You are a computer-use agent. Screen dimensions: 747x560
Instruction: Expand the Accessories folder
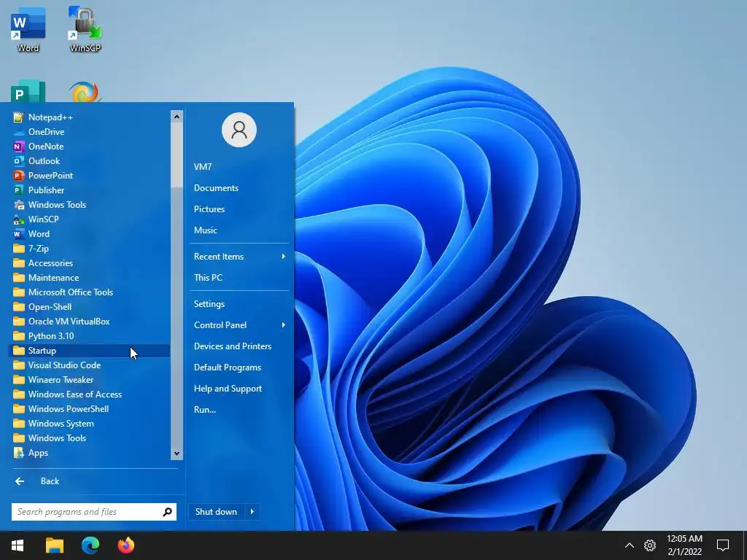coord(90,262)
